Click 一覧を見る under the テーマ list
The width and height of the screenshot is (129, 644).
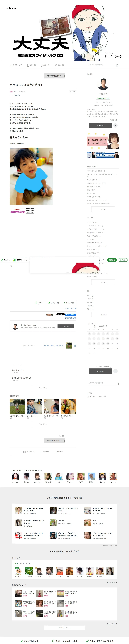103,282
